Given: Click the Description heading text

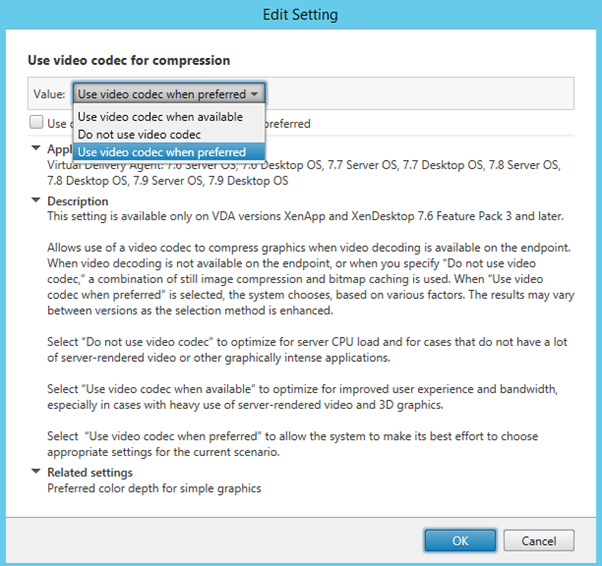Looking at the screenshot, I should coord(78,201).
